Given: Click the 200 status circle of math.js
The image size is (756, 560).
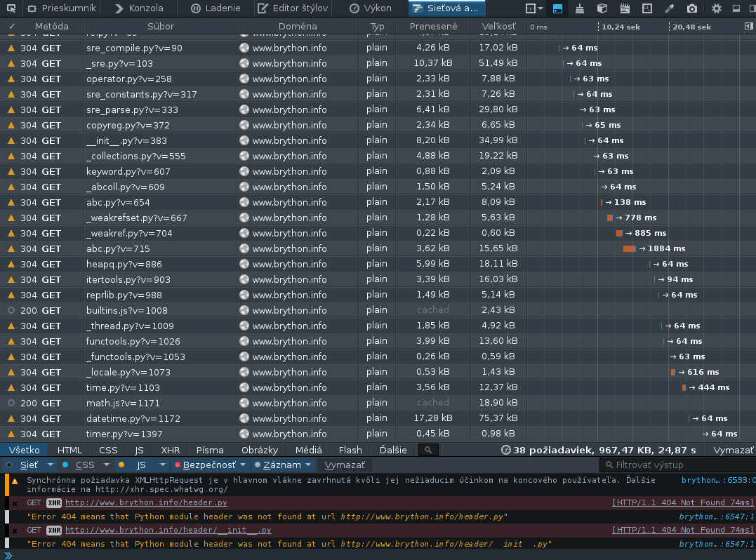Looking at the screenshot, I should point(11,403).
